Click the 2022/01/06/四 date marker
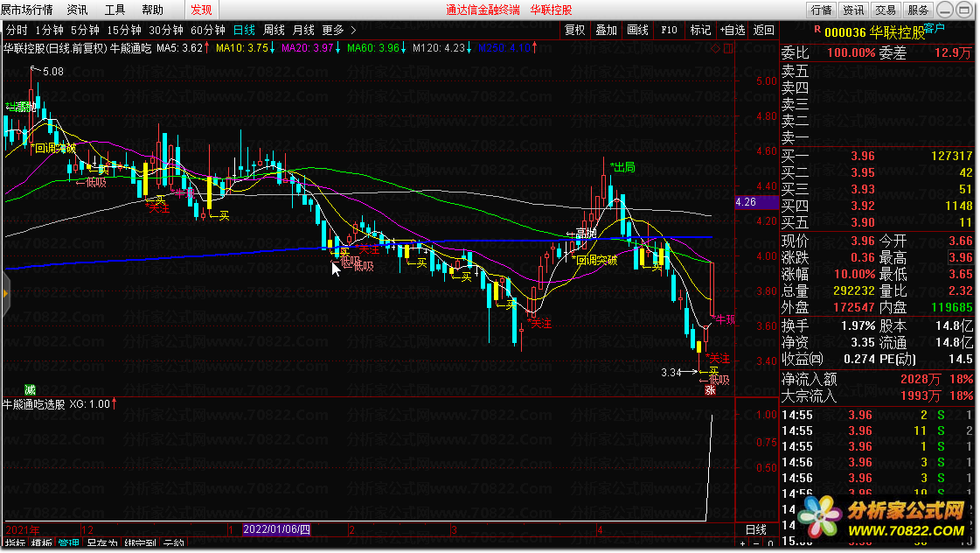 276,530
